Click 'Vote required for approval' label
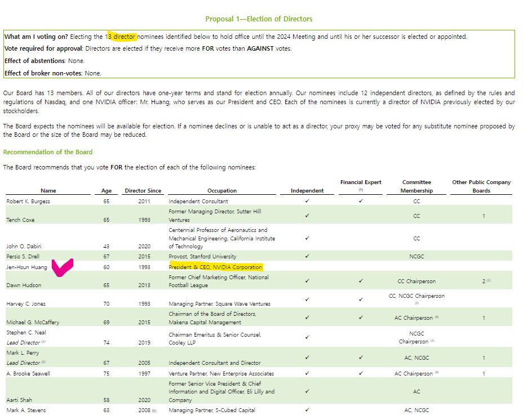Viewport: 523px width, 420px height. (43, 48)
